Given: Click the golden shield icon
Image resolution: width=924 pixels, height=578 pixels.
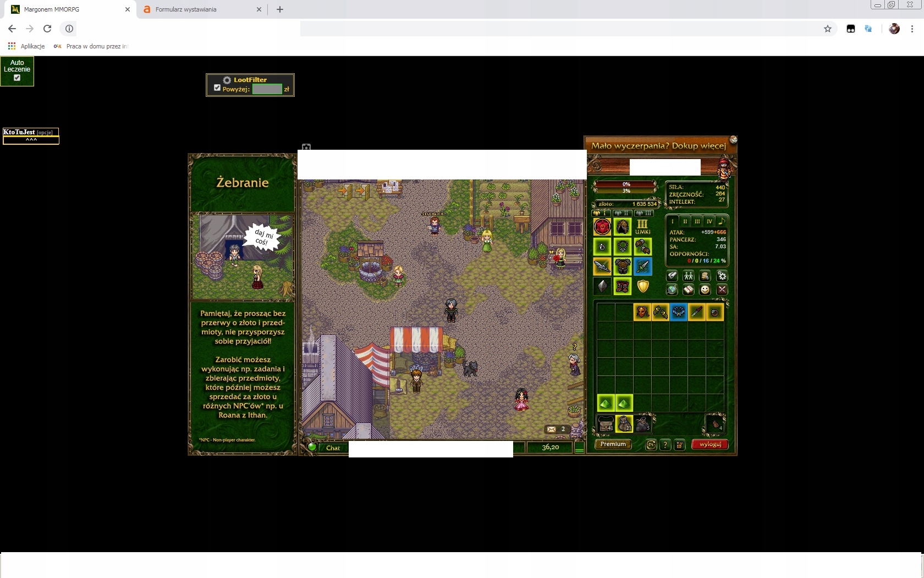Looking at the screenshot, I should point(642,286).
